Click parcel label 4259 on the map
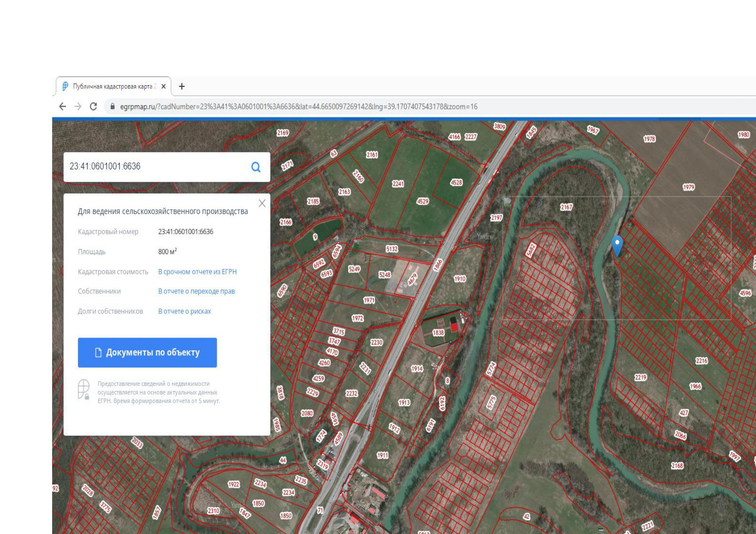 [318, 379]
